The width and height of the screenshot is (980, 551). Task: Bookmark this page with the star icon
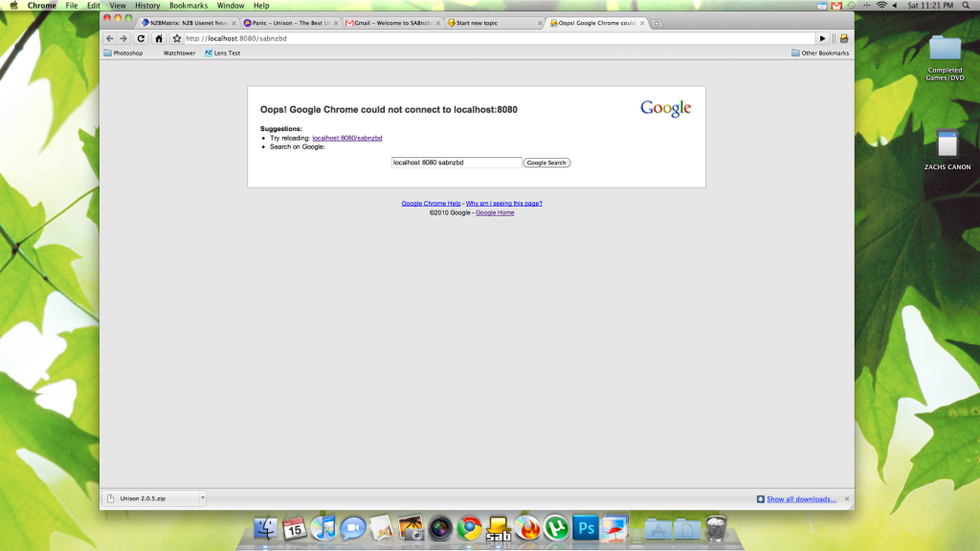click(x=177, y=38)
